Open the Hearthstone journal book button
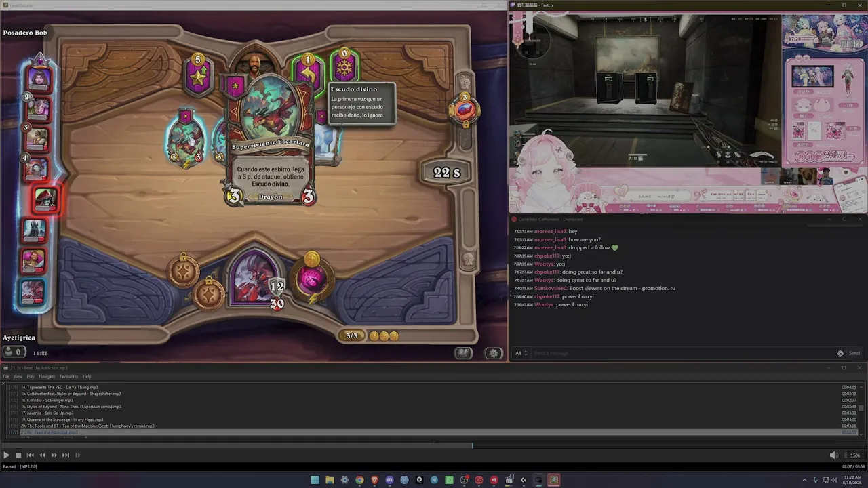The image size is (868, 488). [463, 353]
